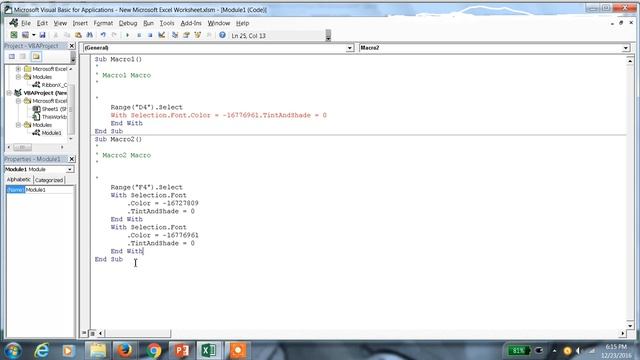Toggle Design Mode icon
The height and width of the screenshot is (360, 640).
[x=162, y=35]
